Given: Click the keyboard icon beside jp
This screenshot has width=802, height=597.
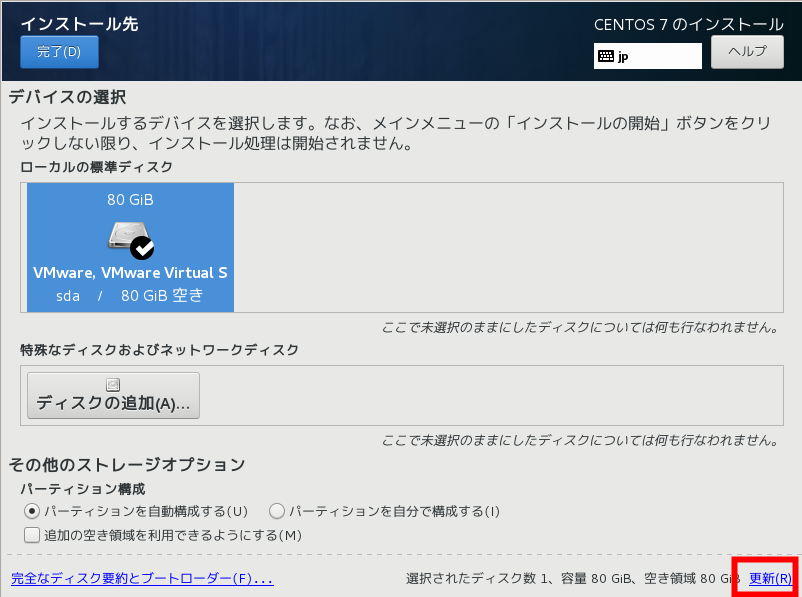Looking at the screenshot, I should [606, 56].
